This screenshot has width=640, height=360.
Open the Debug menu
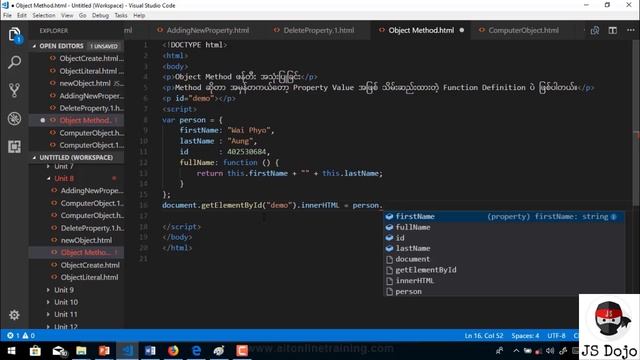(x=100, y=16)
